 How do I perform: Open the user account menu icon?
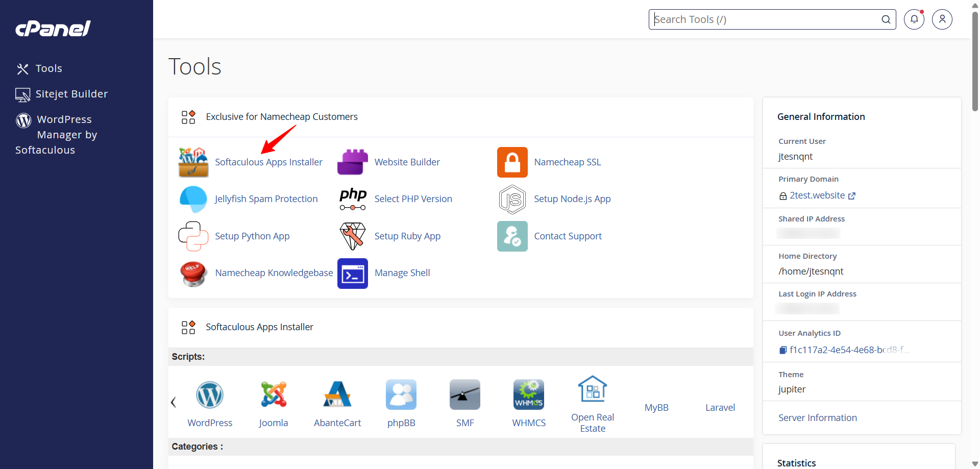click(942, 19)
